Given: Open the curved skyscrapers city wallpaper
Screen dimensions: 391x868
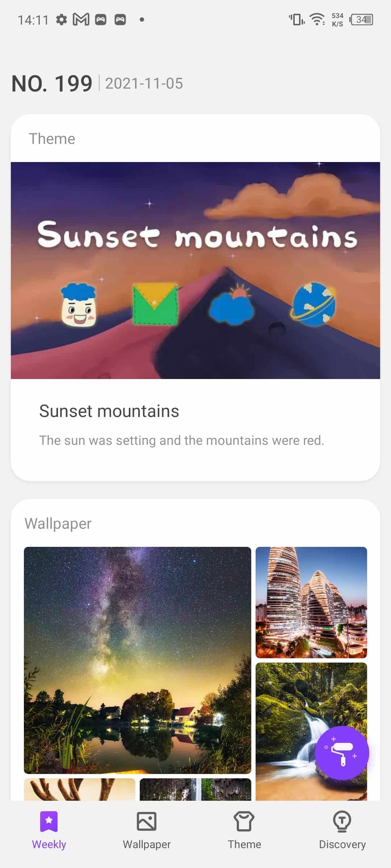Looking at the screenshot, I should (311, 602).
